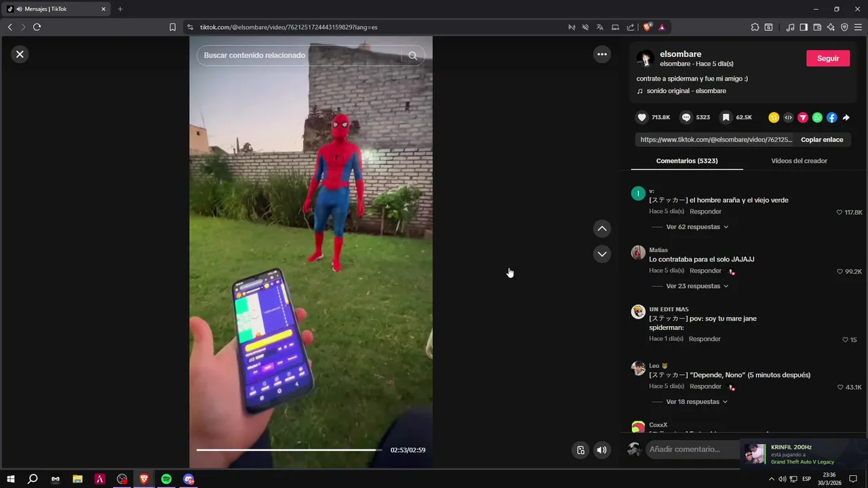Expand Ver 62 respuestas
This screenshot has width=868, height=488.
point(697,227)
